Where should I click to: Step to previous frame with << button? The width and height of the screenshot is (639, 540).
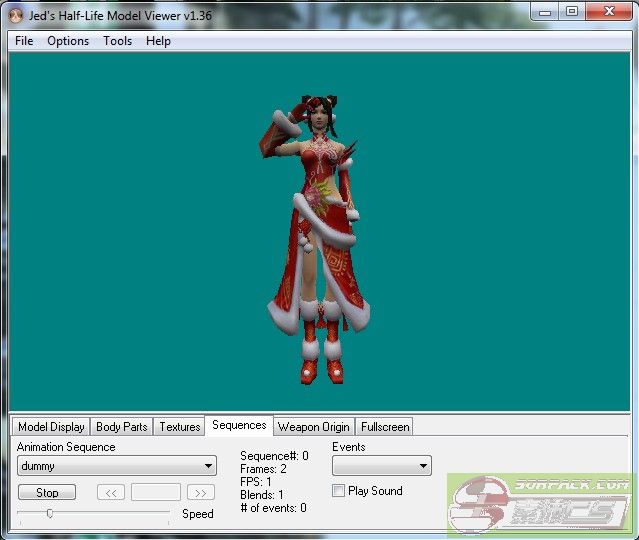coord(111,492)
